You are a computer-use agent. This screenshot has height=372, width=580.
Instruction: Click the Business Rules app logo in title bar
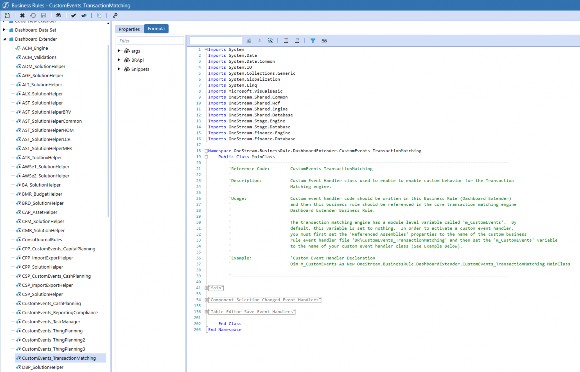click(x=6, y=5)
